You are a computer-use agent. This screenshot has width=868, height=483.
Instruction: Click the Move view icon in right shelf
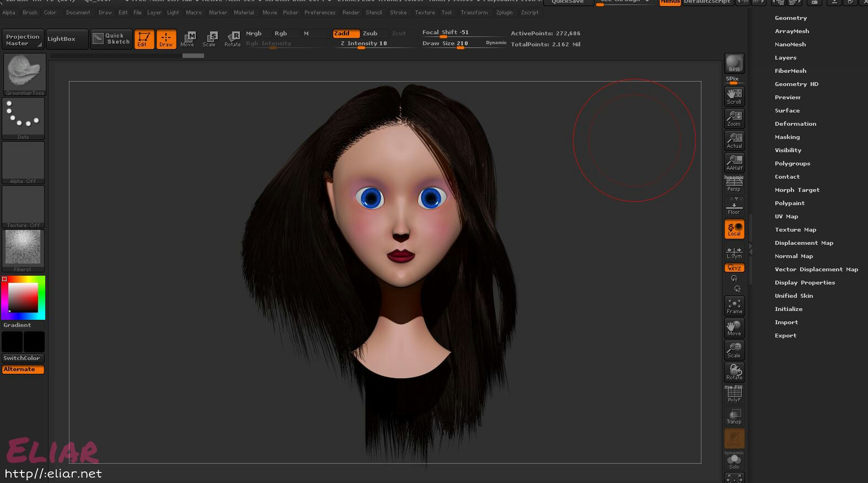pos(734,328)
